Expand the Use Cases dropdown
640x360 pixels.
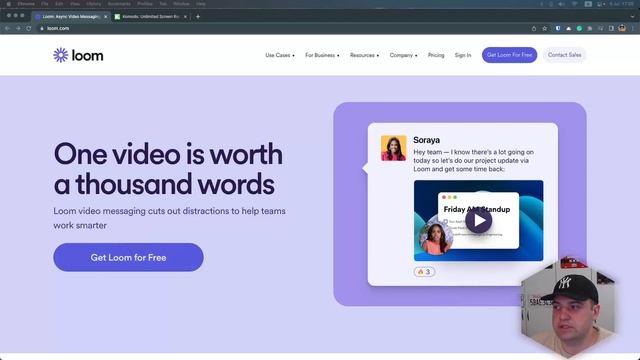tap(280, 55)
